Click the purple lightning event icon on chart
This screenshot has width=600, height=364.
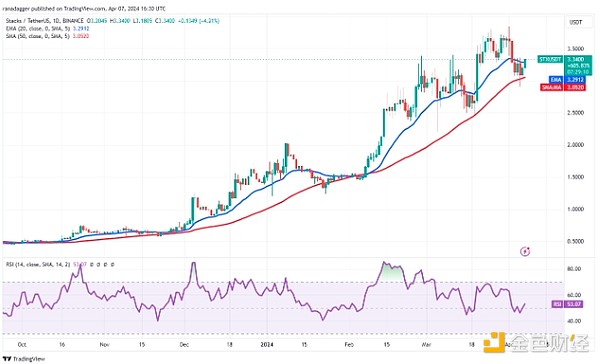[x=525, y=251]
